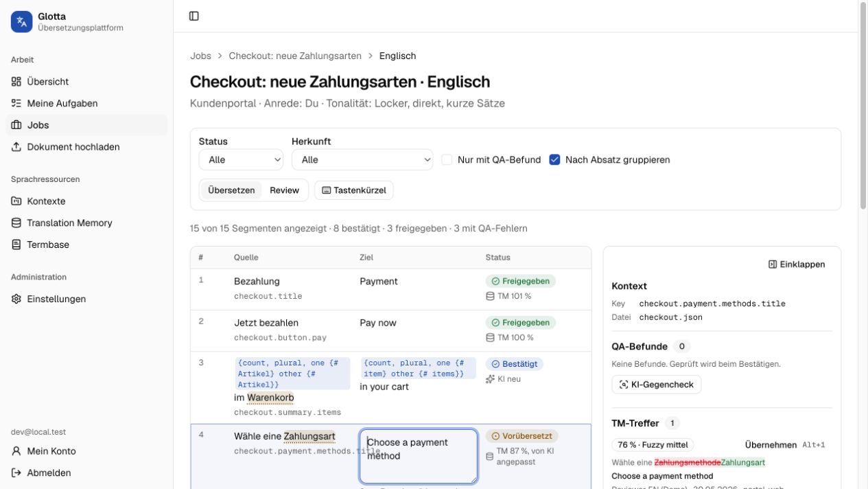This screenshot has width=868, height=489.
Task: Go to Jobs breadcrumb
Action: [x=200, y=56]
